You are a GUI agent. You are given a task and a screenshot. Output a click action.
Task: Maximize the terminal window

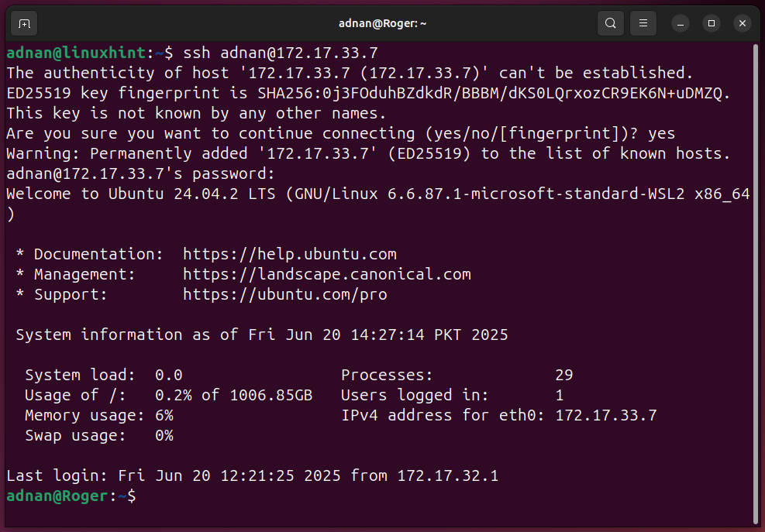pyautogui.click(x=712, y=23)
